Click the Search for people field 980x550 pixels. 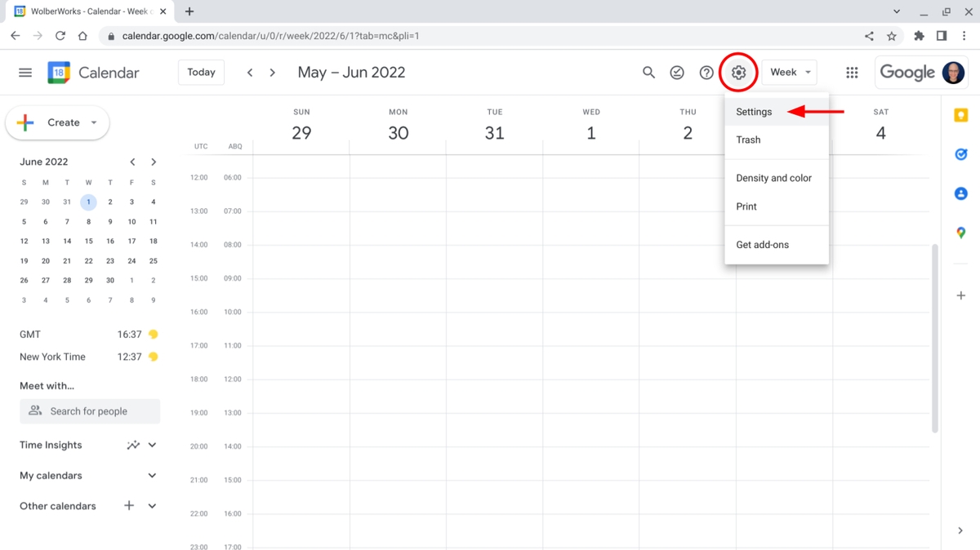pyautogui.click(x=90, y=411)
